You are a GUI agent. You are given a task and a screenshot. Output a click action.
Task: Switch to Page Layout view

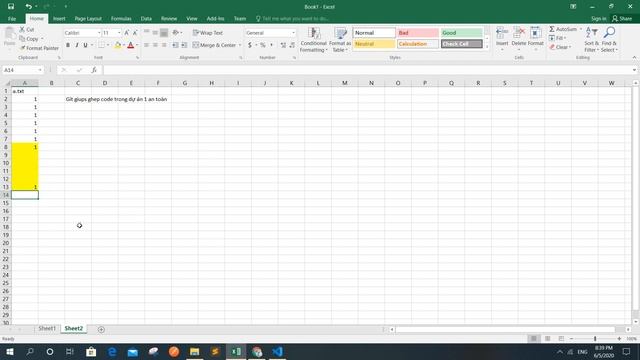pos(547,338)
